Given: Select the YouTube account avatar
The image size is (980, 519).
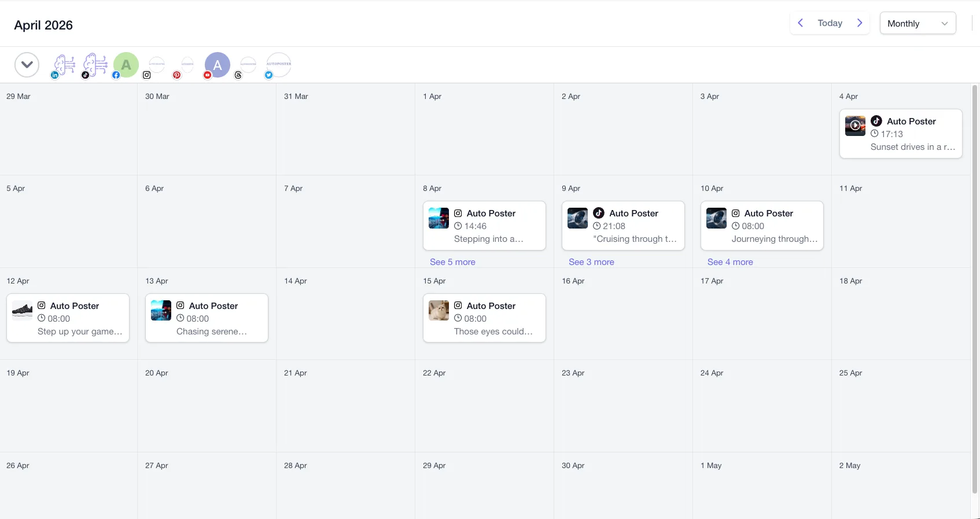Looking at the screenshot, I should (x=217, y=65).
